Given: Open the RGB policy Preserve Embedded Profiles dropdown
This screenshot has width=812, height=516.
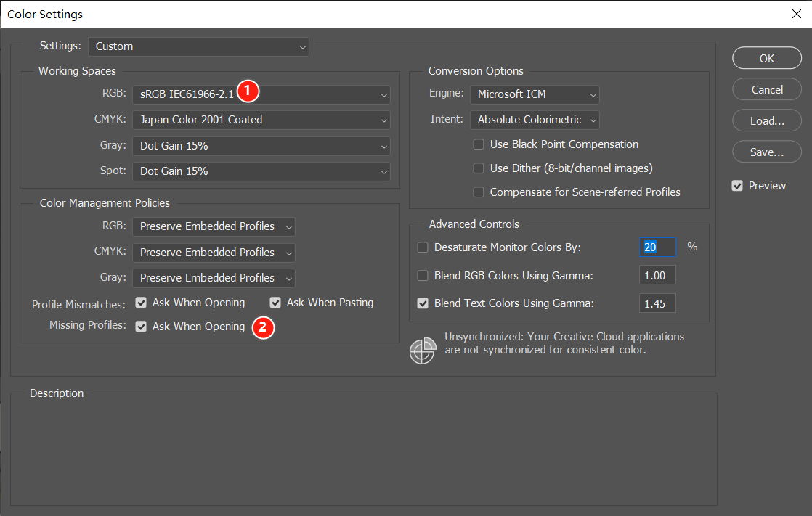Looking at the screenshot, I should click(214, 226).
